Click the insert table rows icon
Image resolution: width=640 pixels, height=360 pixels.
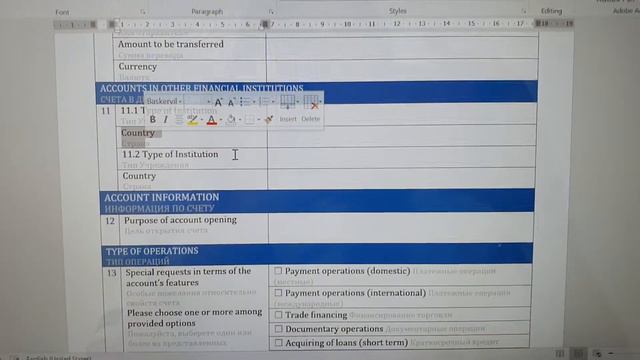pyautogui.click(x=287, y=102)
